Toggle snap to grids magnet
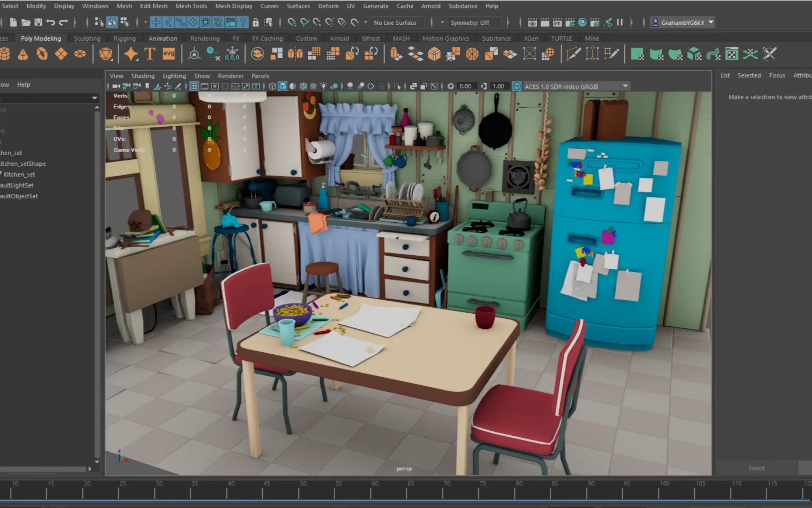 (292, 22)
